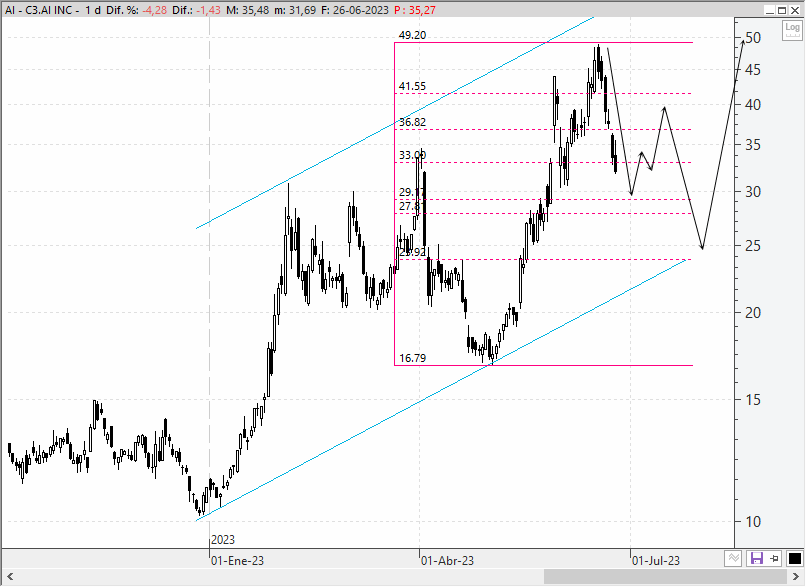Click the horizontal scrollbar thumb
This screenshot has height=587, width=806.
(665, 576)
